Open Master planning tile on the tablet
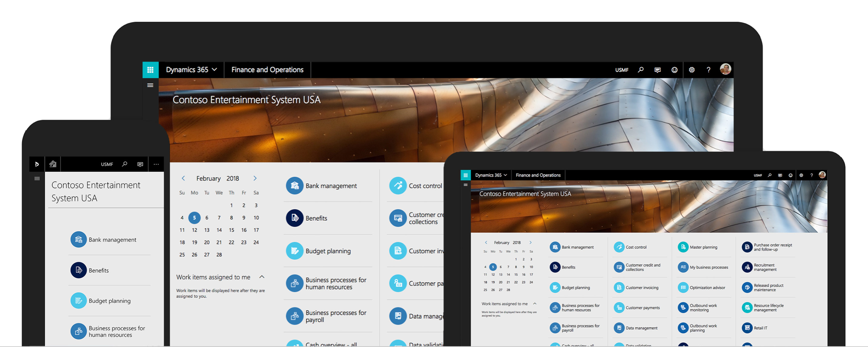 click(x=698, y=247)
